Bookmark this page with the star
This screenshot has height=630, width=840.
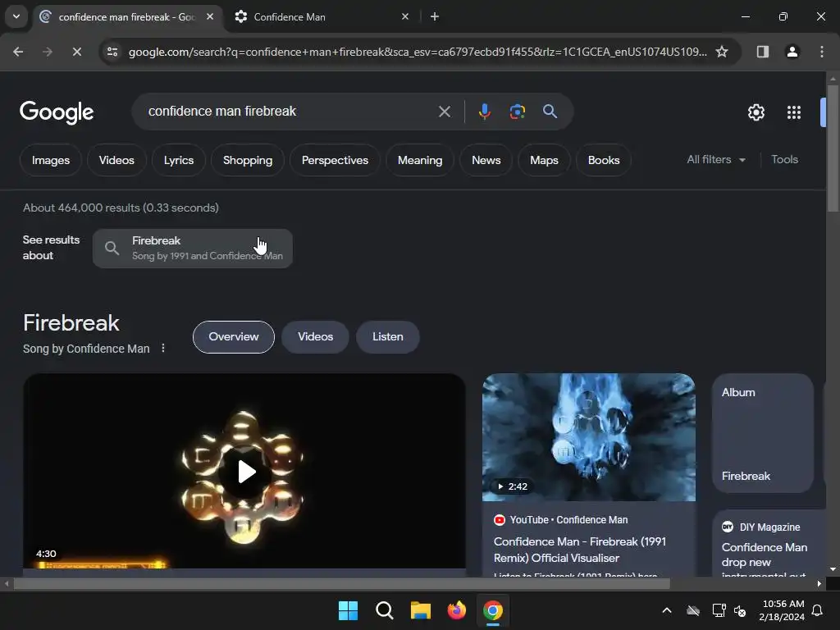point(722,52)
